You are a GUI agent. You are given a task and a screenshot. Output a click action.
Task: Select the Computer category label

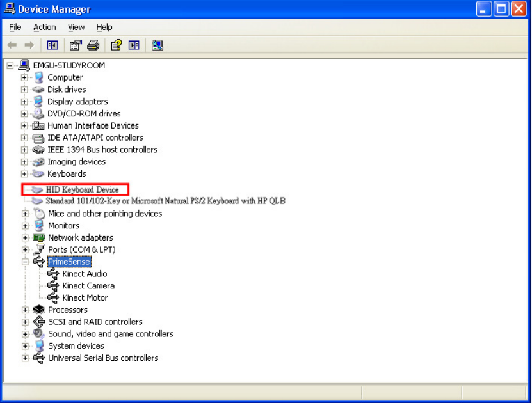tap(65, 77)
